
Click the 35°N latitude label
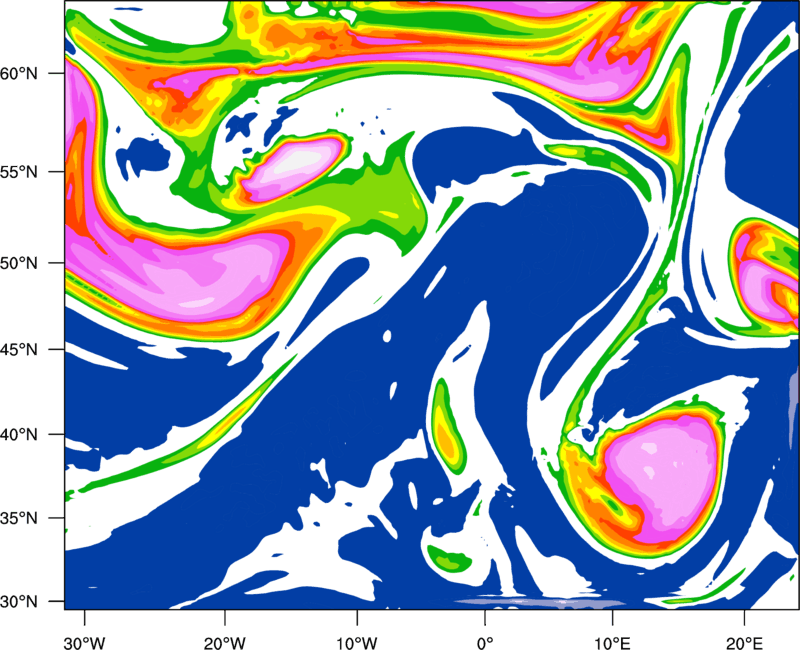[19, 519]
